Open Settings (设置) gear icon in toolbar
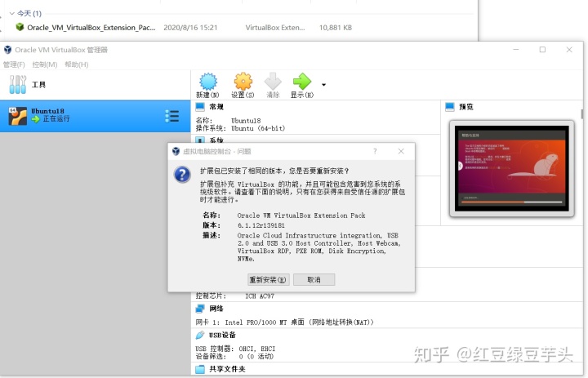 (x=243, y=82)
